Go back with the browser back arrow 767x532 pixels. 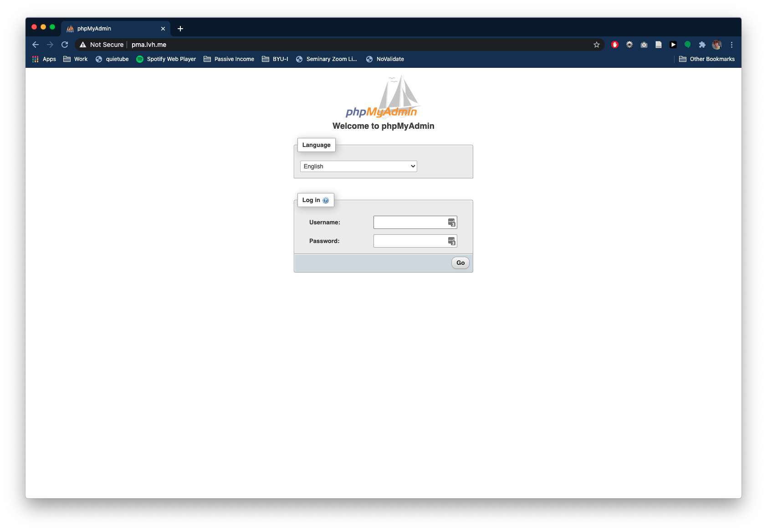[x=36, y=45]
